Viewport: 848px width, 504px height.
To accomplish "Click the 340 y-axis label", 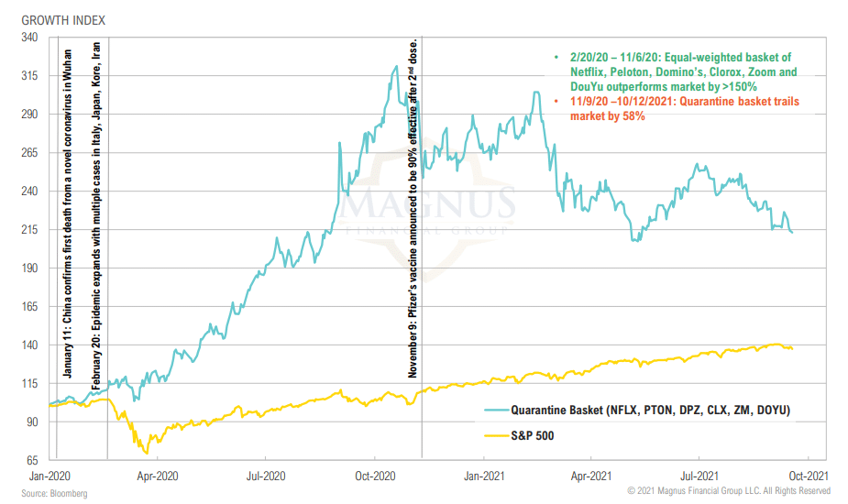I will click(29, 38).
